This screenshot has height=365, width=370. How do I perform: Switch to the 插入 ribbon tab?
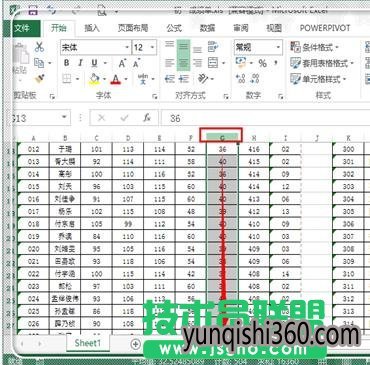(92, 28)
